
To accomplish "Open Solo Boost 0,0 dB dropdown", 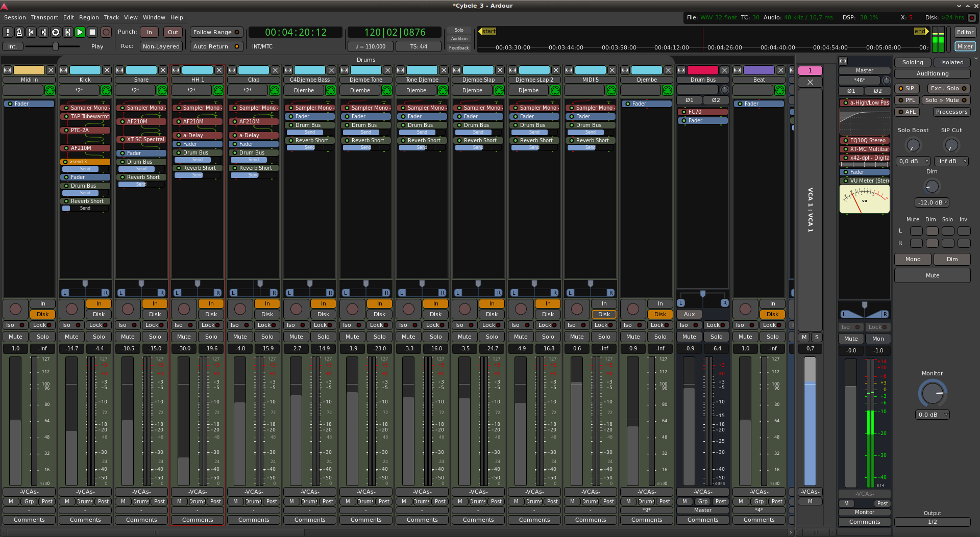I will click(x=913, y=161).
